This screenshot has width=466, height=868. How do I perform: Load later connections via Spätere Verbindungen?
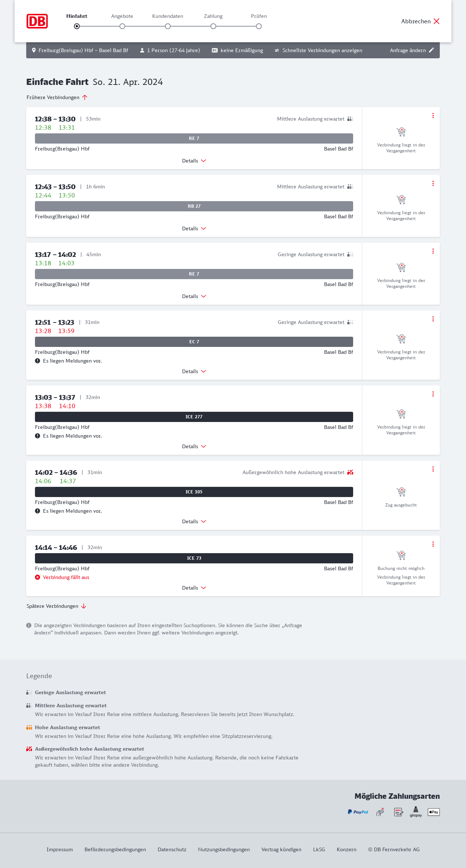coord(56,606)
